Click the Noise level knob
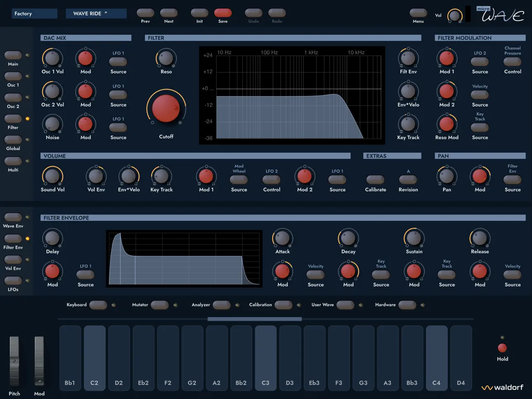532x399 pixels. click(53, 124)
